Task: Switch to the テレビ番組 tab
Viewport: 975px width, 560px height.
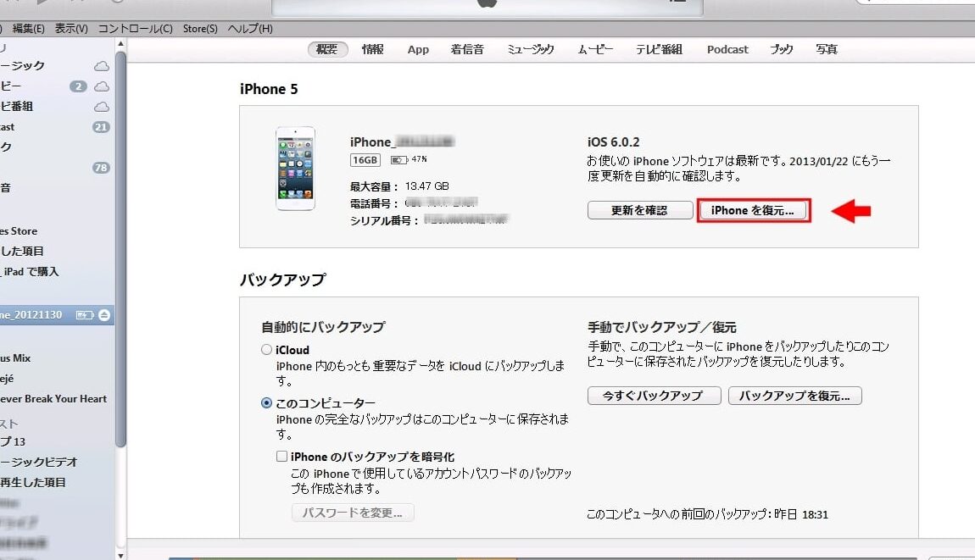Action: coord(659,50)
